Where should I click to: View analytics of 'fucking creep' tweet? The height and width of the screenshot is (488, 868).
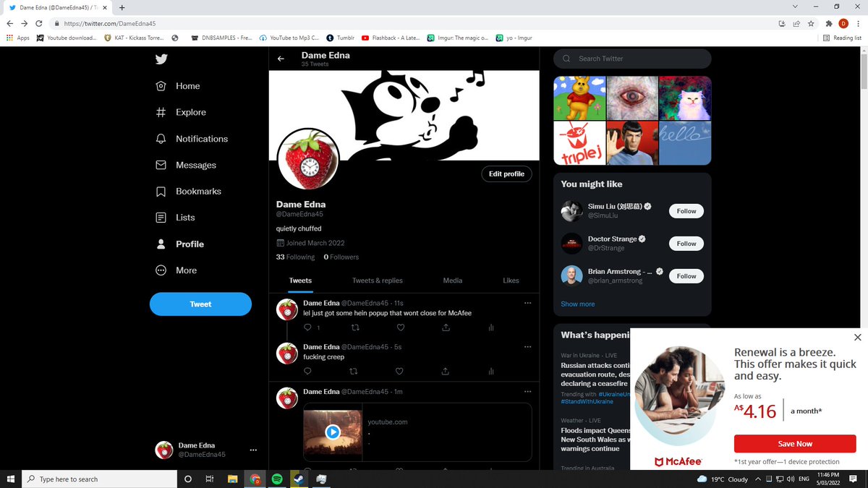pos(490,372)
